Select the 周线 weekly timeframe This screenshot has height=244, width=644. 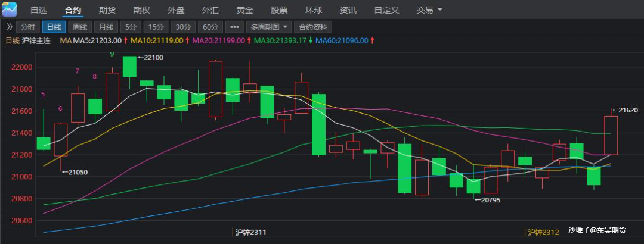[80, 27]
